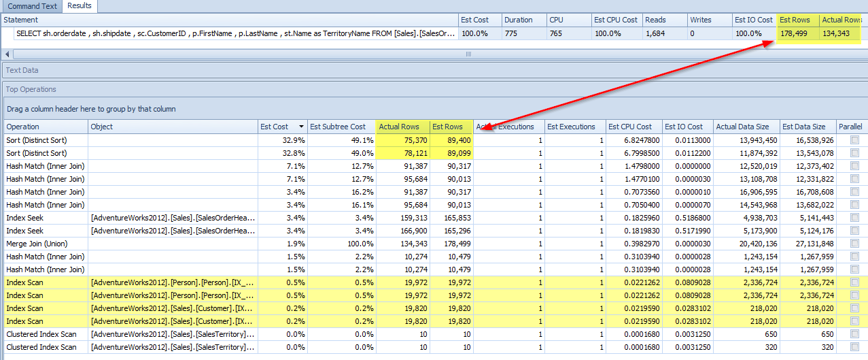Select the SELECT statement row in the top grid

(x=231, y=33)
